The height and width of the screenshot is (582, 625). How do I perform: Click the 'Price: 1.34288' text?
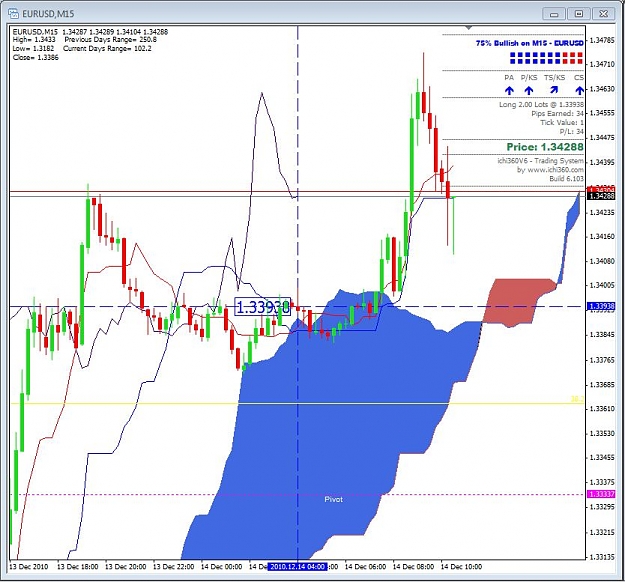click(545, 147)
